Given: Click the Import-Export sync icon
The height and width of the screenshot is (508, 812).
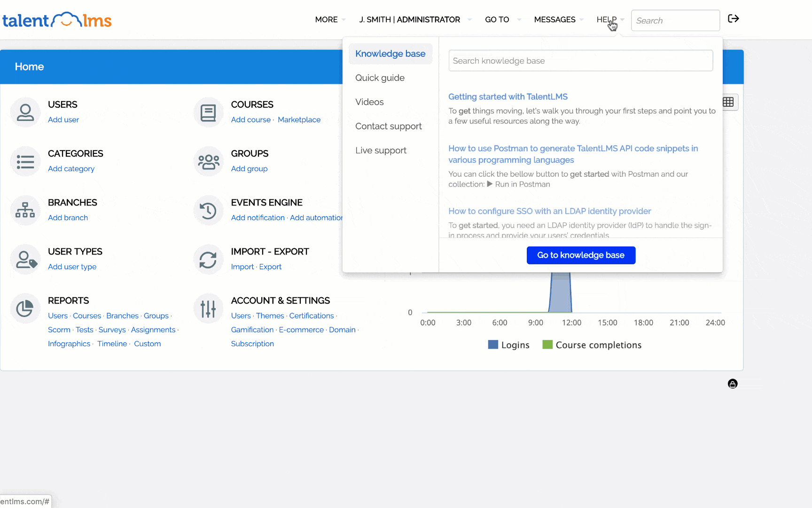Looking at the screenshot, I should click(x=208, y=259).
